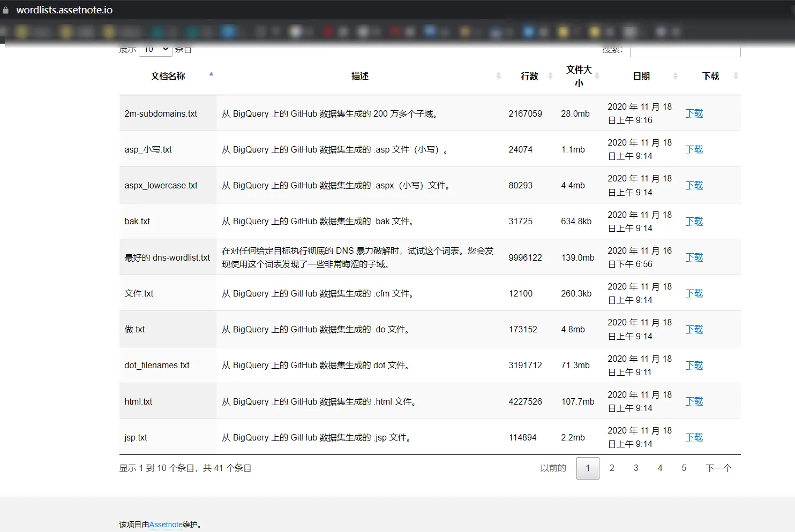Click file size 107.7mb

coord(577,401)
